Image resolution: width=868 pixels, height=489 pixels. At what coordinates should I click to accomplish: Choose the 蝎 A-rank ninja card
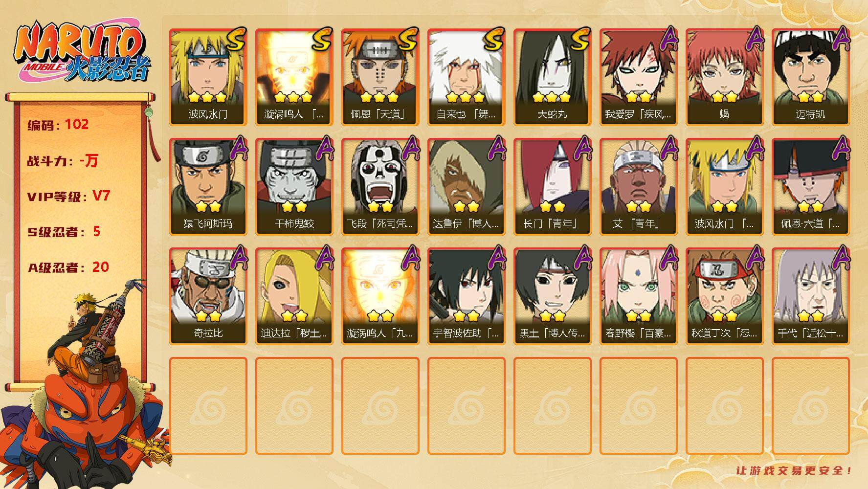pos(725,77)
